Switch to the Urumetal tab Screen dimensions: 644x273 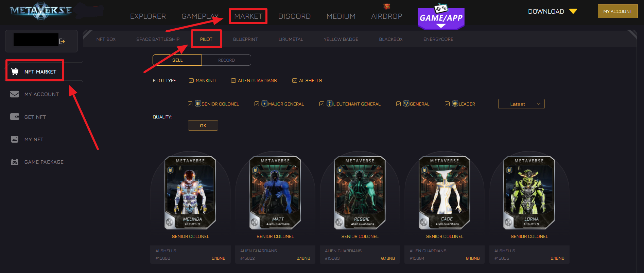(291, 39)
